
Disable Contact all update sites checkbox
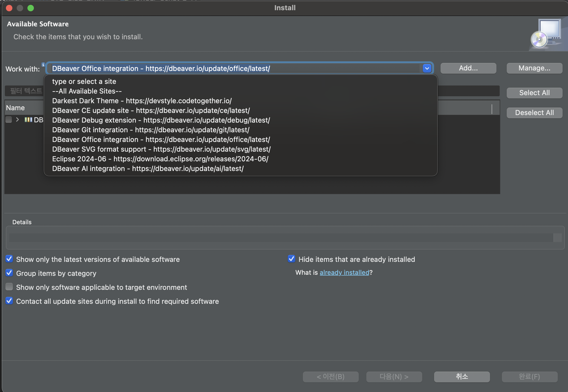9,301
